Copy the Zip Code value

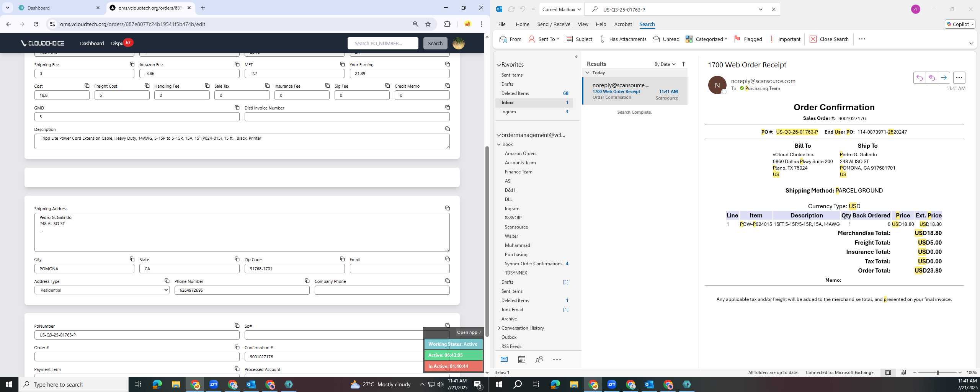click(x=342, y=259)
